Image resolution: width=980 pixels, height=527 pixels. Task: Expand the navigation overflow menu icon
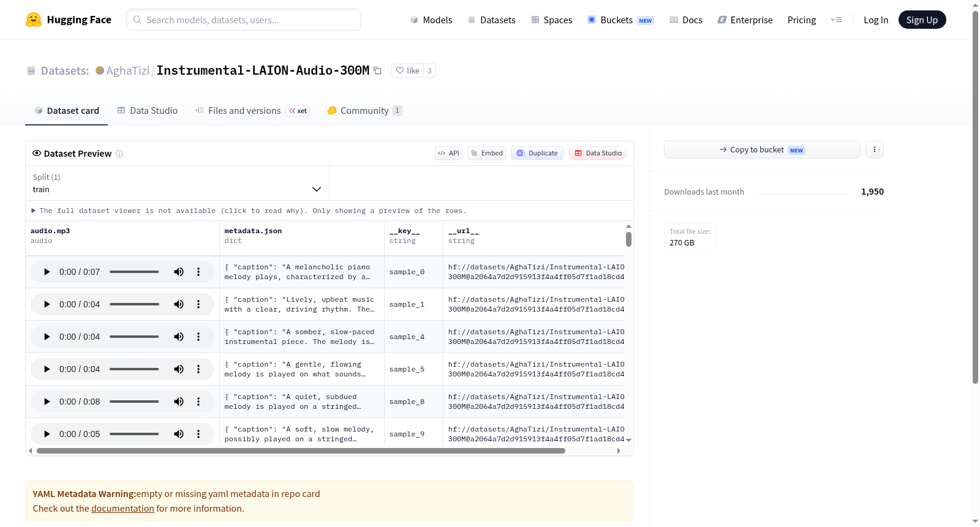(836, 20)
